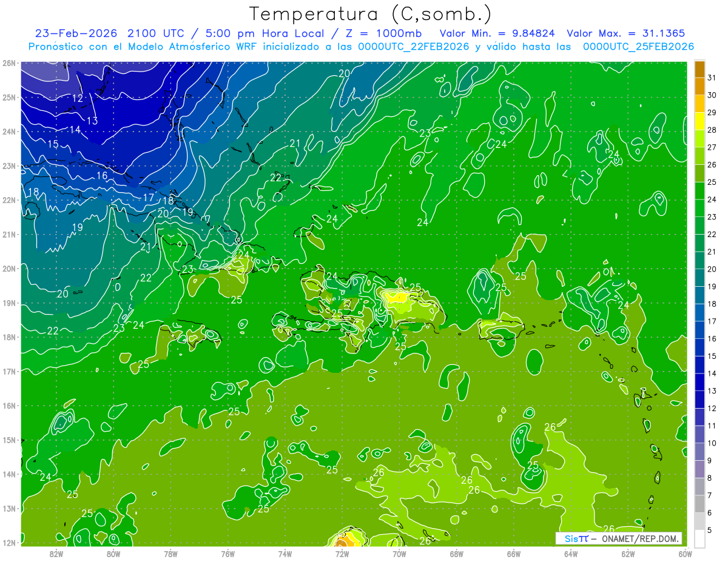This screenshot has height=562, width=728.
Task: Click the map contour label '14'
Action: pyautogui.click(x=75, y=130)
